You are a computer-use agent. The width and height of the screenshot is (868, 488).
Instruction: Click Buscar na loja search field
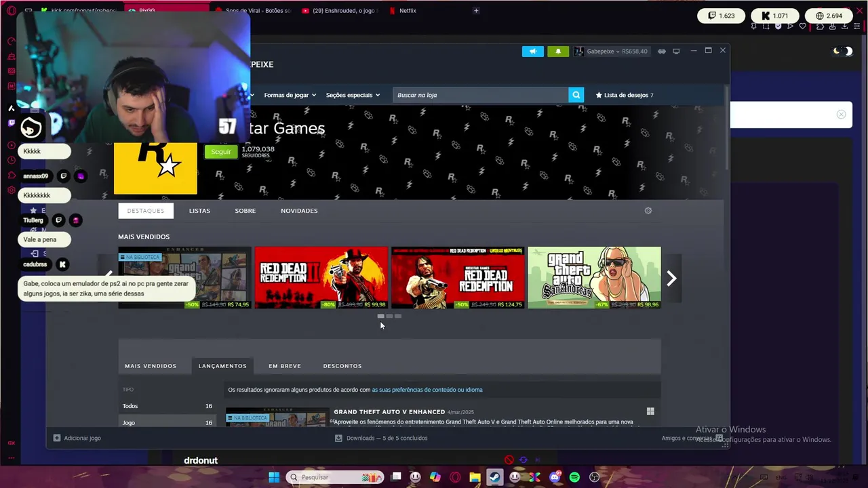[481, 95]
